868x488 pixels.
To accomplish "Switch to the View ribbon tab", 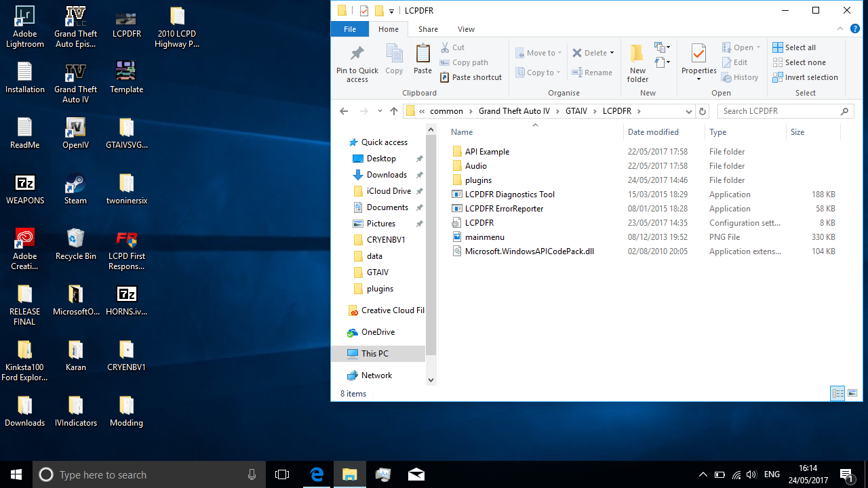I will (x=466, y=29).
